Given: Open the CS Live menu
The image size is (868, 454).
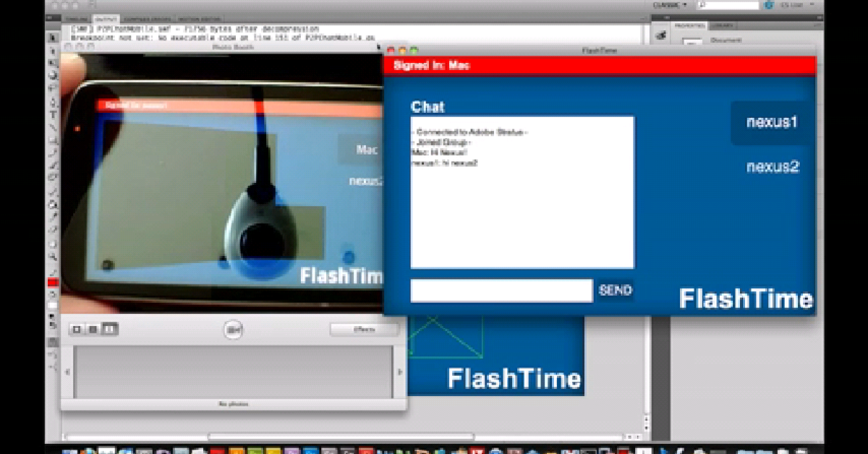Looking at the screenshot, I should tap(796, 5).
